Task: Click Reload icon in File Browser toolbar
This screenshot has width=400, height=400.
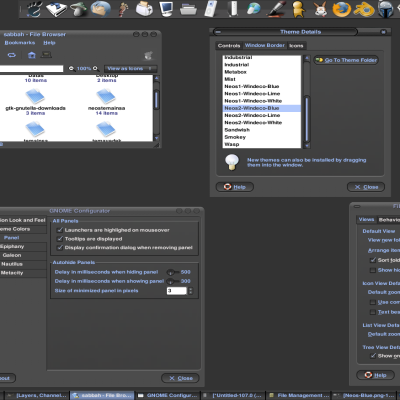Action: tap(12, 55)
